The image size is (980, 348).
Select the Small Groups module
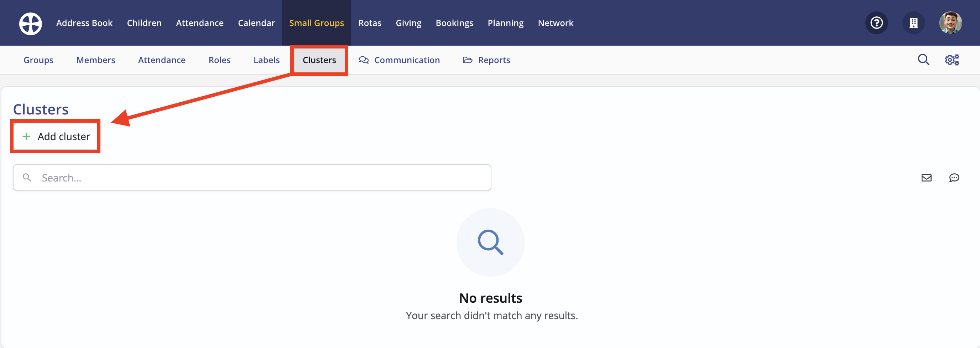pos(317,23)
